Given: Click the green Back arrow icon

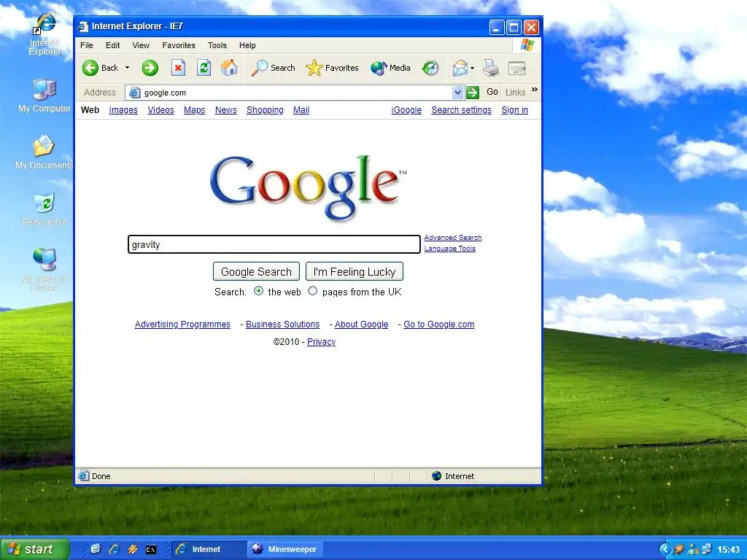Looking at the screenshot, I should [x=90, y=68].
